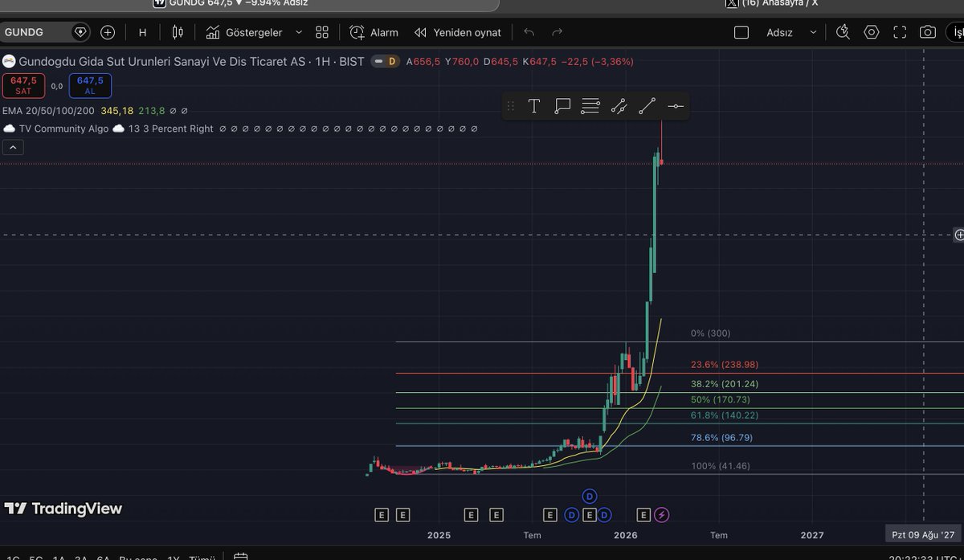Take a chart snapshot with camera icon
The width and height of the screenshot is (964, 560).
928,33
